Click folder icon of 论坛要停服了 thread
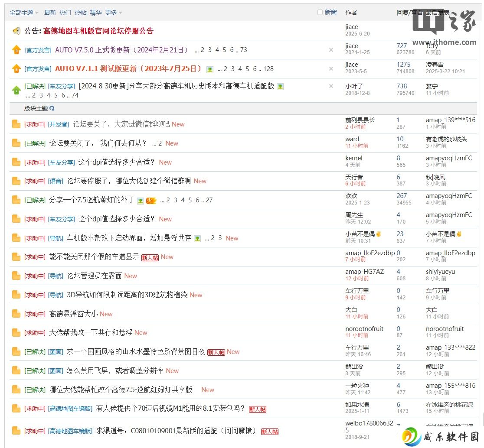The width and height of the screenshot is (484, 448). 16,181
